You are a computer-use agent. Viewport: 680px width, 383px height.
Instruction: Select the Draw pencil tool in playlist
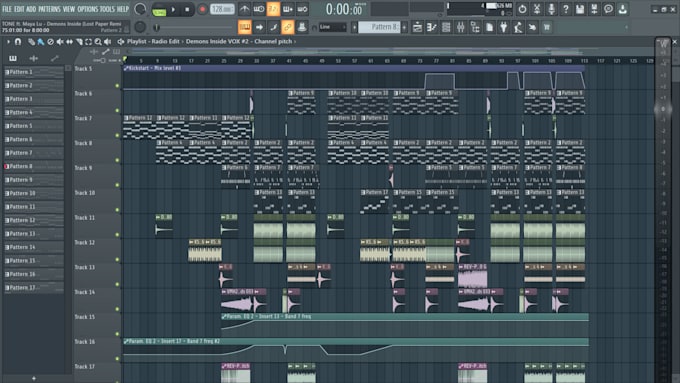click(x=32, y=42)
